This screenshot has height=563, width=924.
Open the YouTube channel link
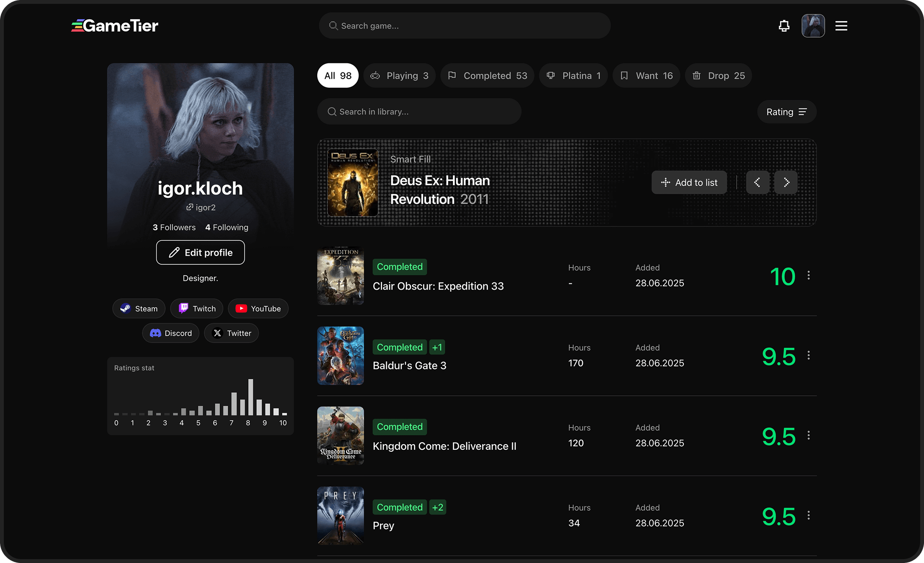click(258, 308)
